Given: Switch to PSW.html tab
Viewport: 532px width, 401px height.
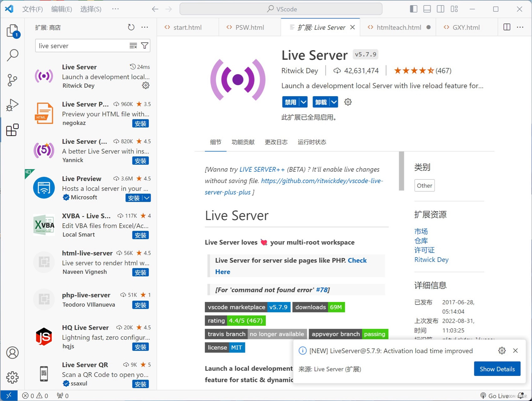Looking at the screenshot, I should coord(249,27).
